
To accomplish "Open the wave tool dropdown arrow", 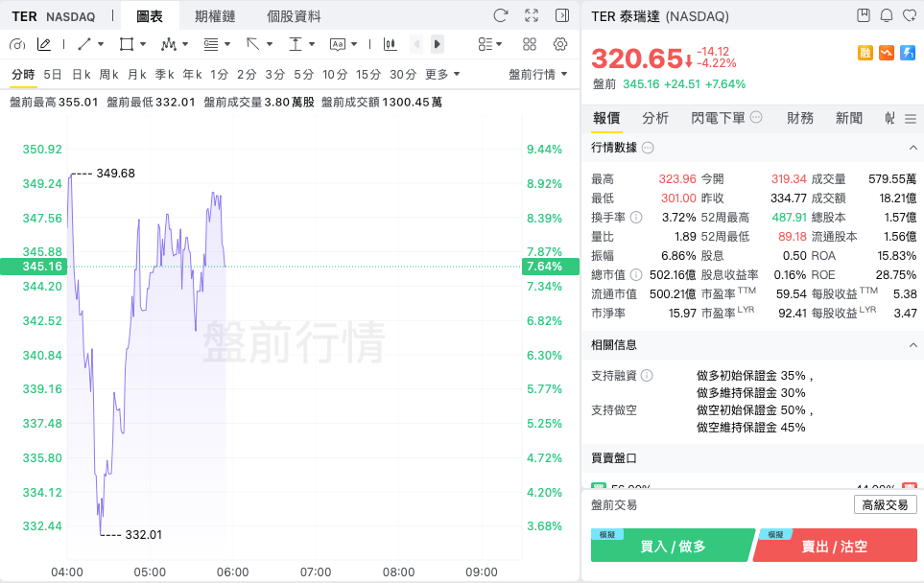I will pyautogui.click(x=185, y=44).
